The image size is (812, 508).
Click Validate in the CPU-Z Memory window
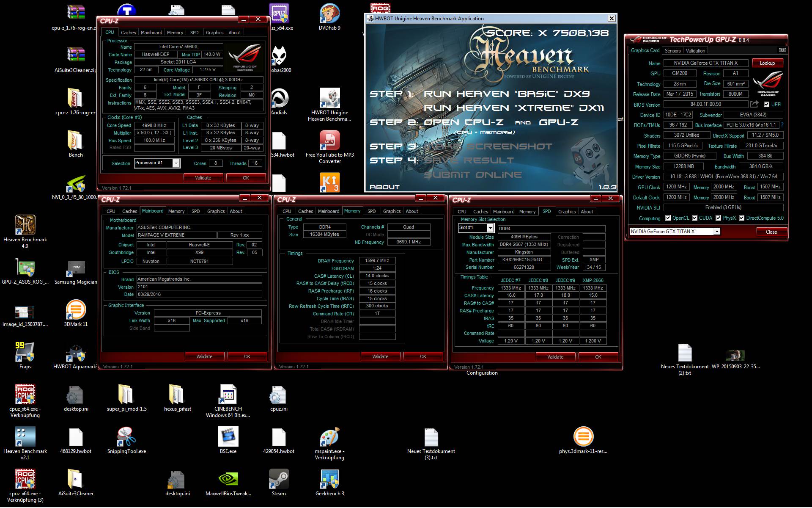(x=380, y=356)
